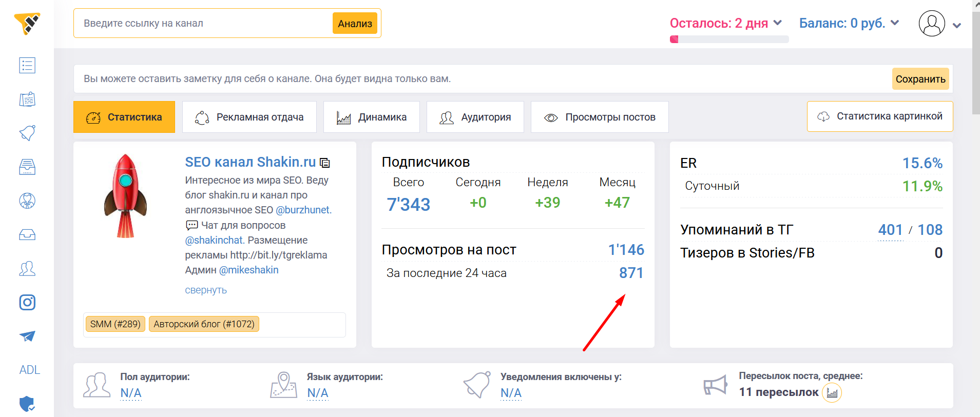Open the globe-head sidebar icon
This screenshot has height=417, width=980.
pos(27,201)
